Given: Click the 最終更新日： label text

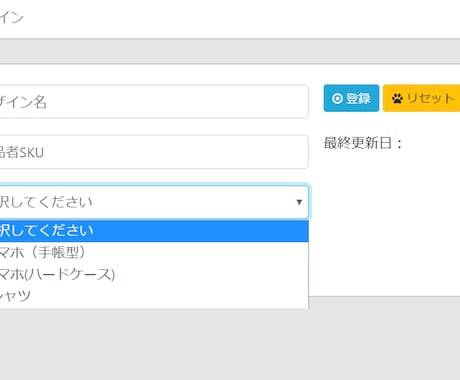Looking at the screenshot, I should [x=363, y=143].
